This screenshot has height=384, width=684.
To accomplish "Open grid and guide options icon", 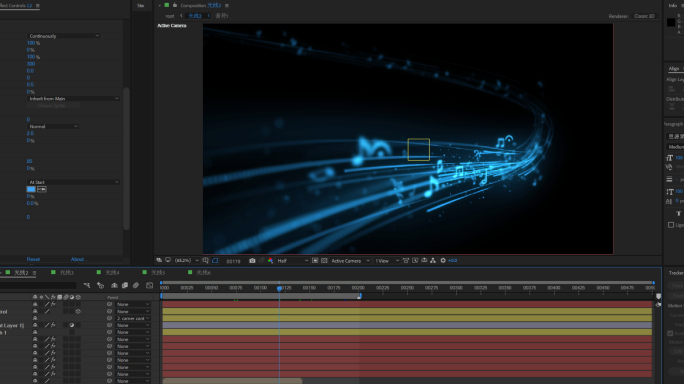I will click(205, 261).
